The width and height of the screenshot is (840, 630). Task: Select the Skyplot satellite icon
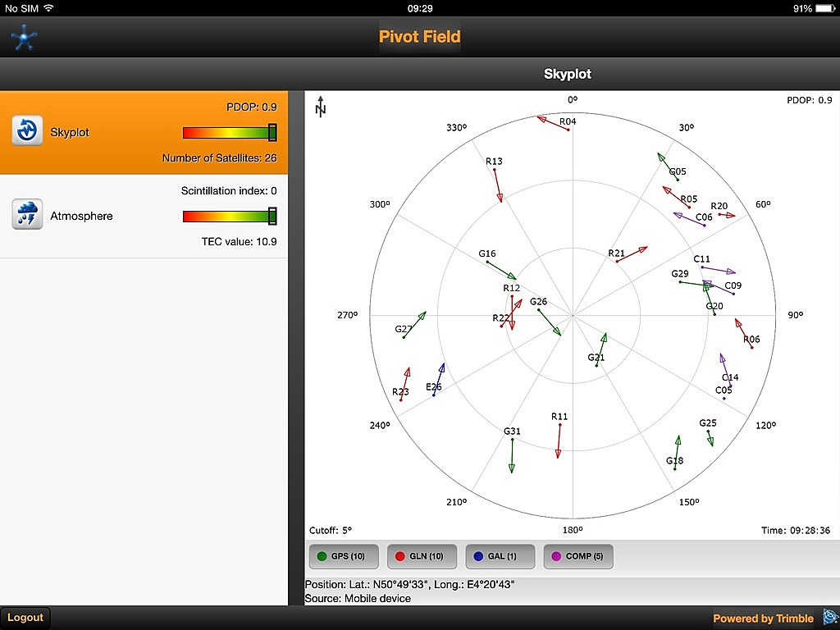27,131
